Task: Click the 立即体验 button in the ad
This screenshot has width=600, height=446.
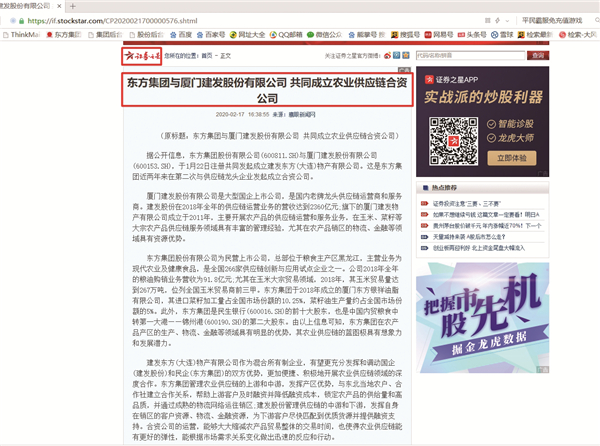Action: (512, 158)
